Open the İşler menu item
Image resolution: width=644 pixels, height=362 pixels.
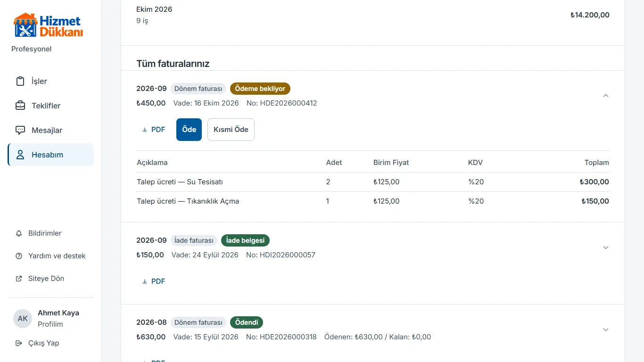(x=51, y=81)
